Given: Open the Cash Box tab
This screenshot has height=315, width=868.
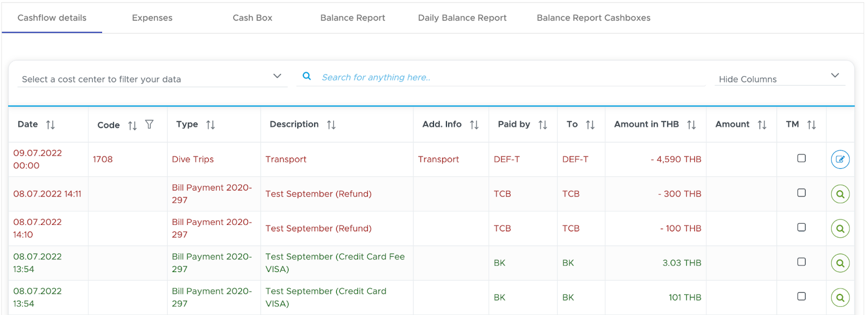Looking at the screenshot, I should coord(252,18).
